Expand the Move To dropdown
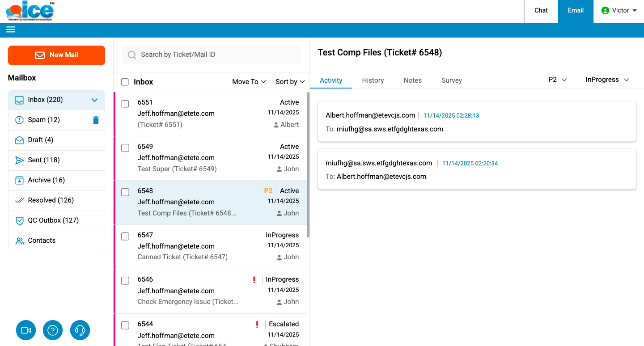 pos(249,82)
